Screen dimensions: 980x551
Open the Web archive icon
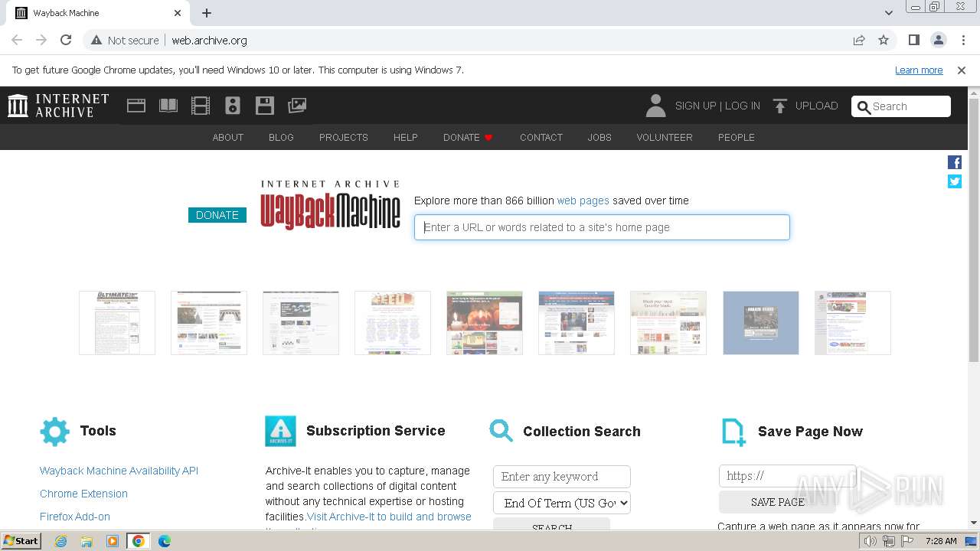[x=136, y=106]
